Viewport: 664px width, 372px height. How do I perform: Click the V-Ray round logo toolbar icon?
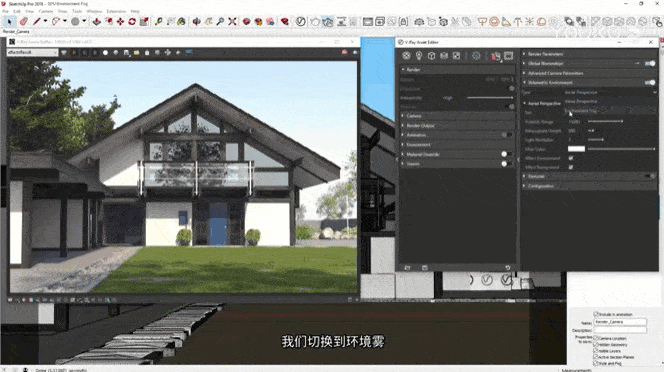[300, 22]
